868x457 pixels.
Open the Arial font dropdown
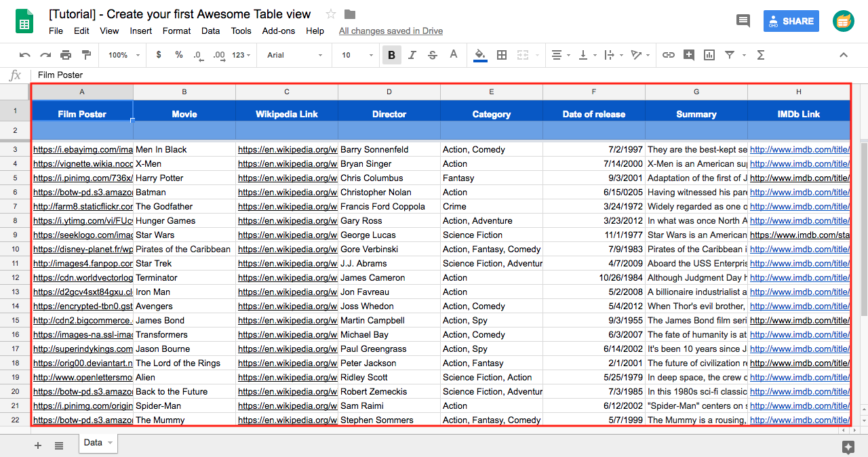294,55
